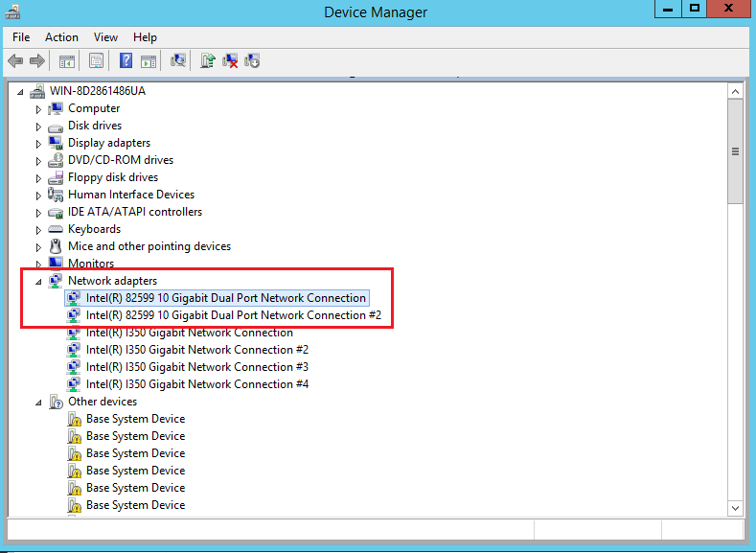This screenshot has width=756, height=553.
Task: Click the Back arrow toolbar button
Action: pyautogui.click(x=15, y=61)
